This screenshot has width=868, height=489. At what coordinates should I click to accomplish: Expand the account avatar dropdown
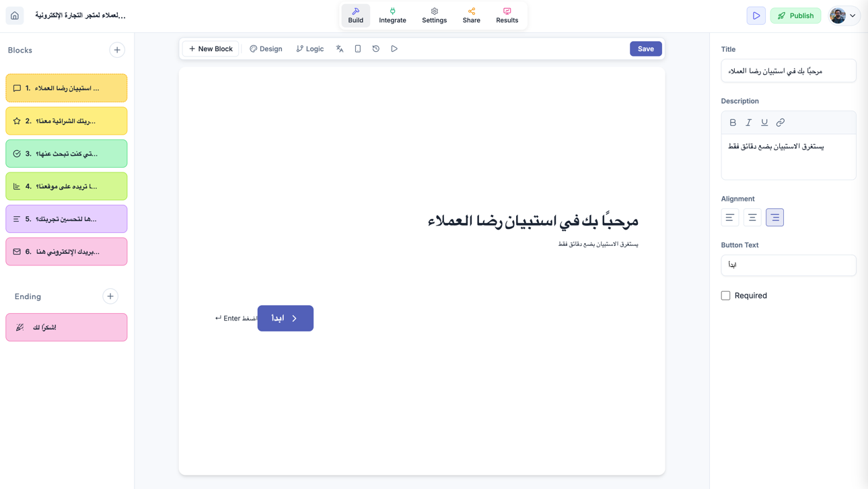pyautogui.click(x=844, y=15)
